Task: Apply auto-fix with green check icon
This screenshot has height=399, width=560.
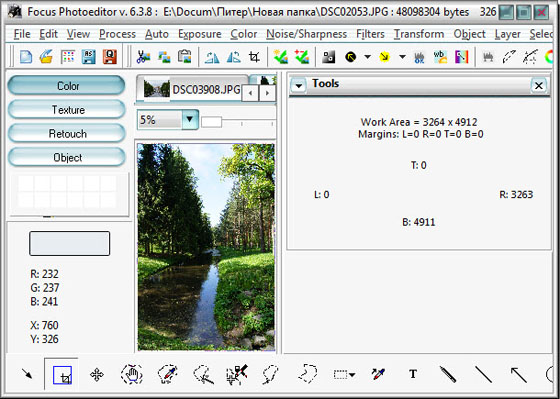Action: (281, 57)
